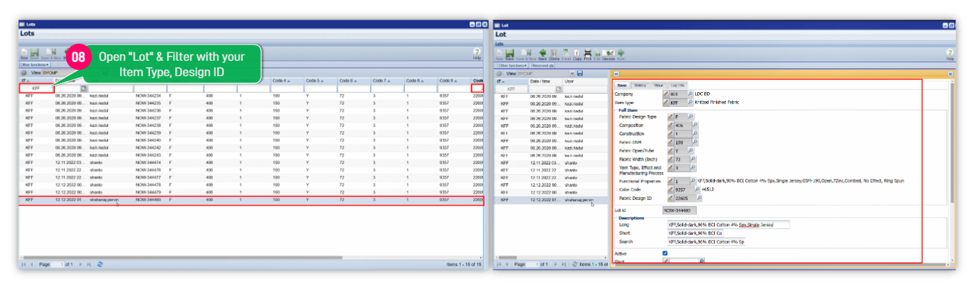
Task: Click lookup magnifier next to Item type field
Action: pos(690,102)
